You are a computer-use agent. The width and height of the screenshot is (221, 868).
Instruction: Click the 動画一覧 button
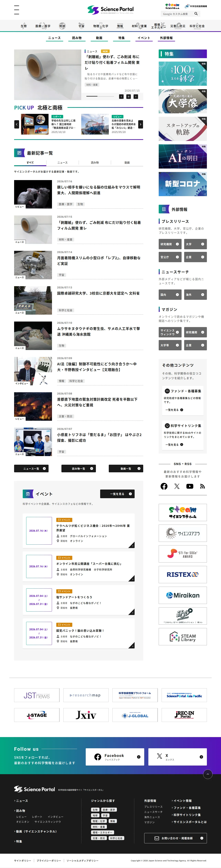[x=126, y=468]
